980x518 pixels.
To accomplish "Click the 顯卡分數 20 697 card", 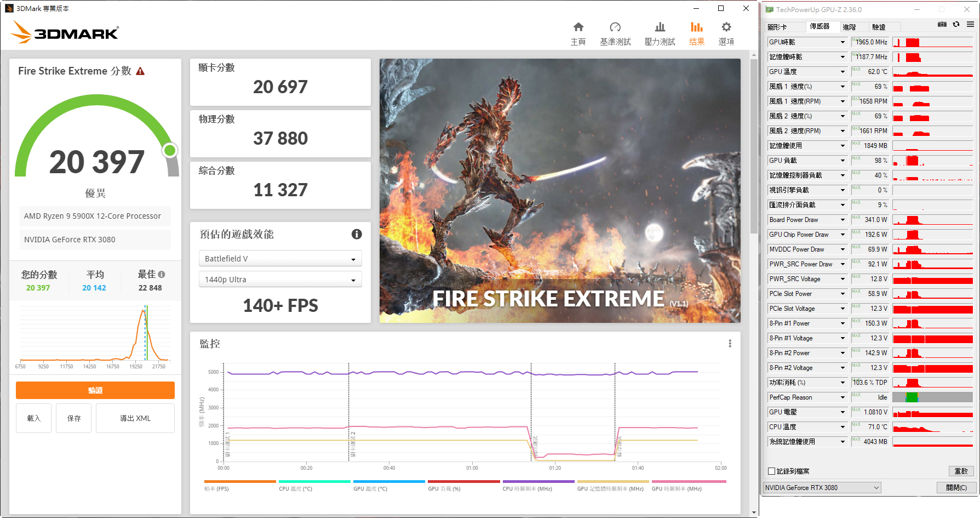I will [x=280, y=82].
